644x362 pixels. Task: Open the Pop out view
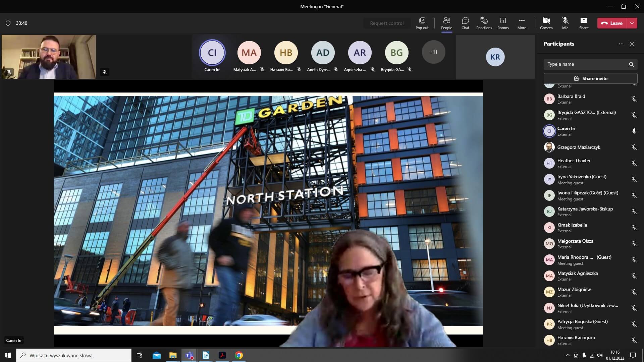[422, 23]
